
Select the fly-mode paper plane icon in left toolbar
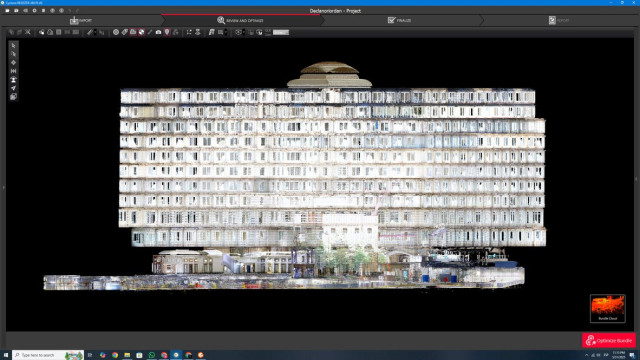click(x=13, y=88)
